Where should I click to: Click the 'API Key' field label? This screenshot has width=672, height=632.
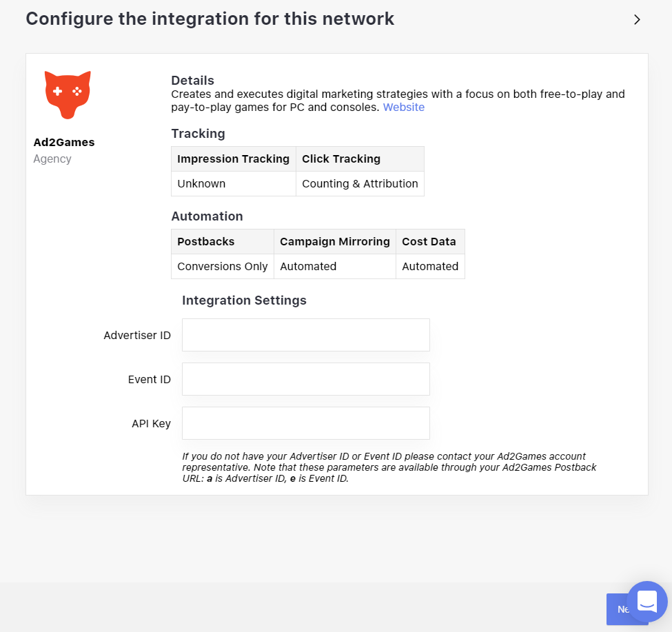[x=151, y=423]
